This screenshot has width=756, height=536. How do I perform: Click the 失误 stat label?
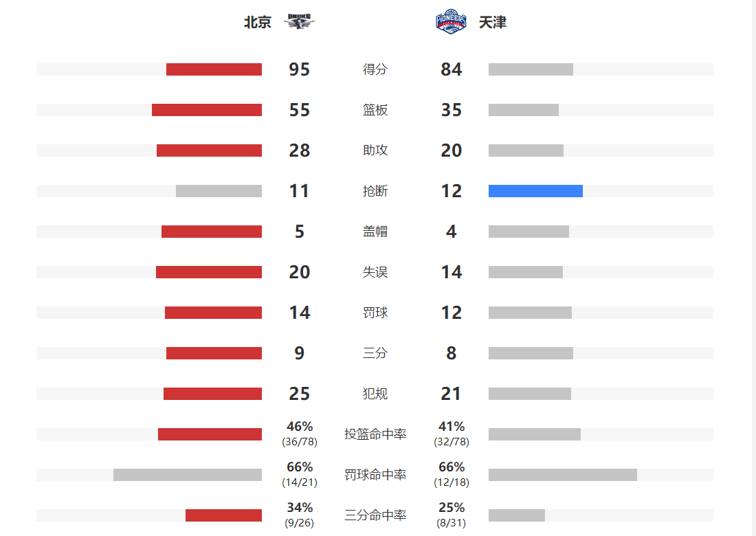[x=375, y=272]
